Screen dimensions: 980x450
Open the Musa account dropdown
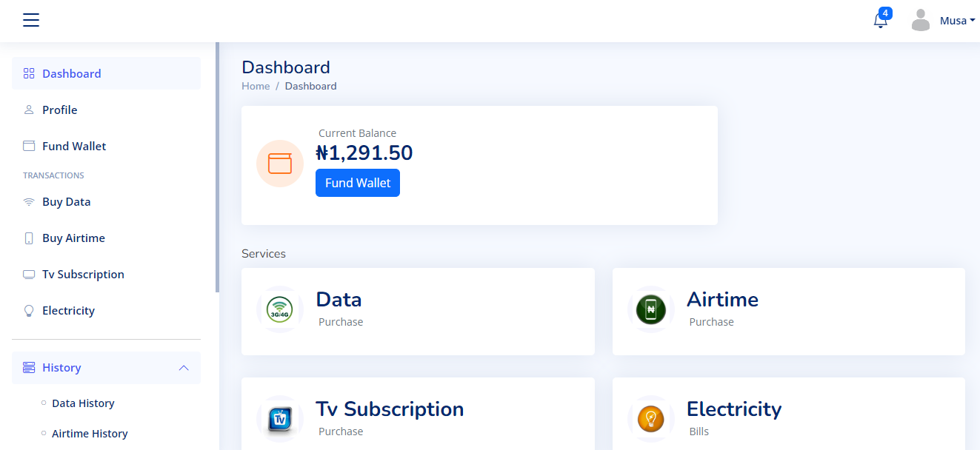(957, 21)
